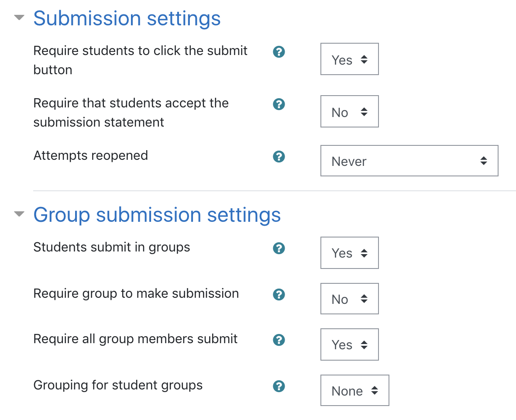
Task: Click the Submission settings heading link
Action: (127, 18)
